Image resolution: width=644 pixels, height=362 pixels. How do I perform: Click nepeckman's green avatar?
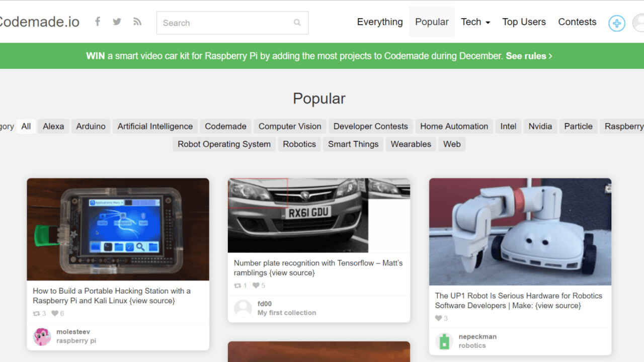coord(444,341)
